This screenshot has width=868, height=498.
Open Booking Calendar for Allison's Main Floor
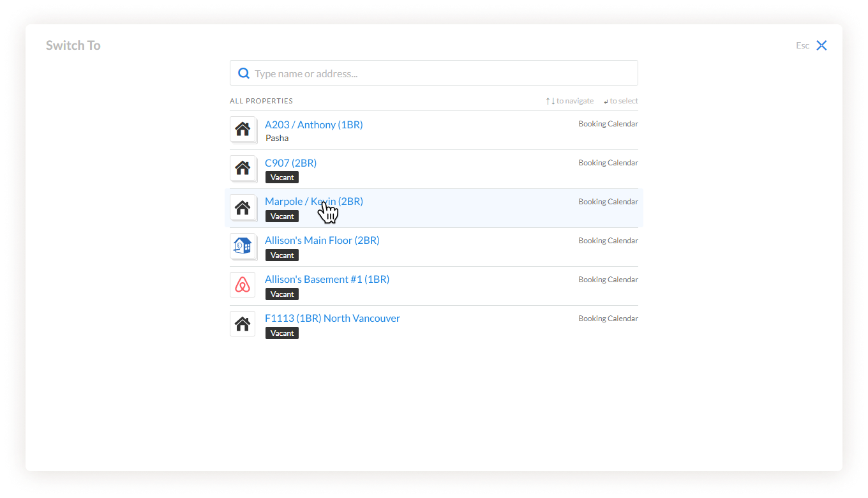[x=608, y=241]
